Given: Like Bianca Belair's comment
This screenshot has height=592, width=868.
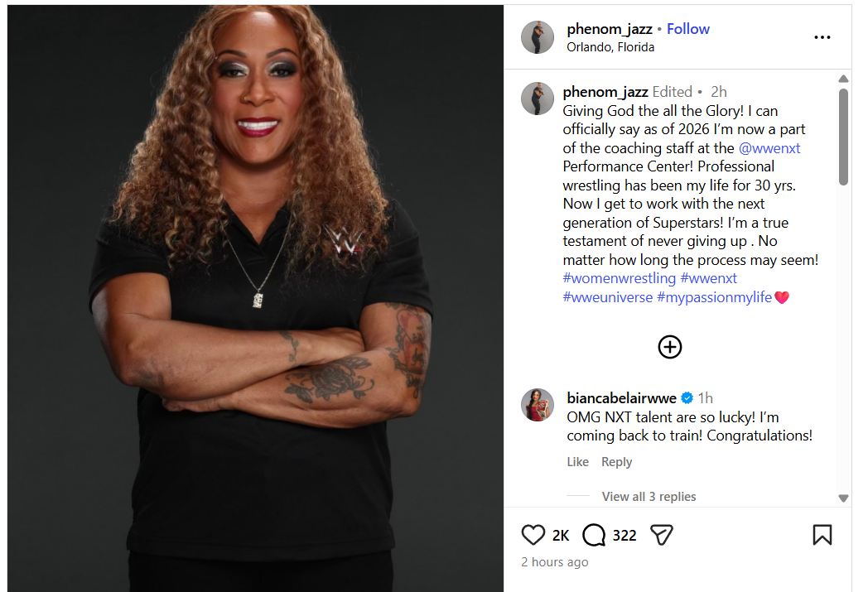Looking at the screenshot, I should pos(577,461).
